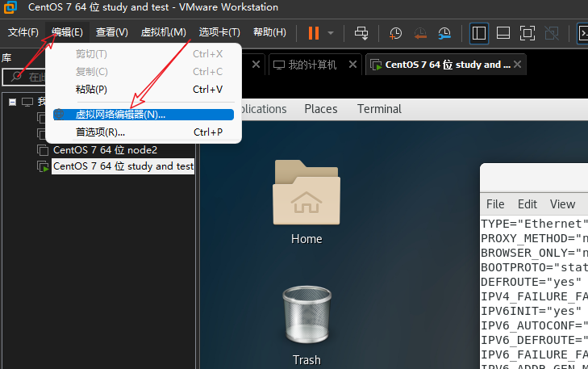This screenshot has height=369, width=588.
Task: Close the 我的计算机 tab
Action: (x=352, y=65)
